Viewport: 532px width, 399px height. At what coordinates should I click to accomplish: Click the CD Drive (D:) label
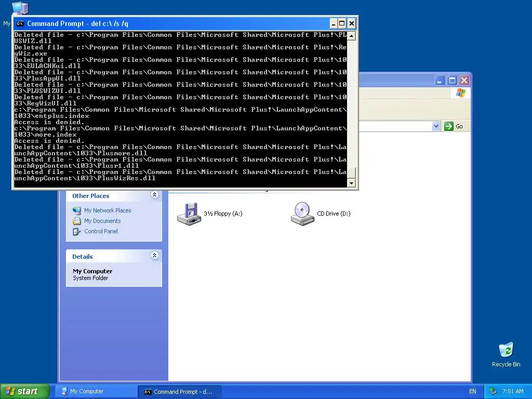334,214
